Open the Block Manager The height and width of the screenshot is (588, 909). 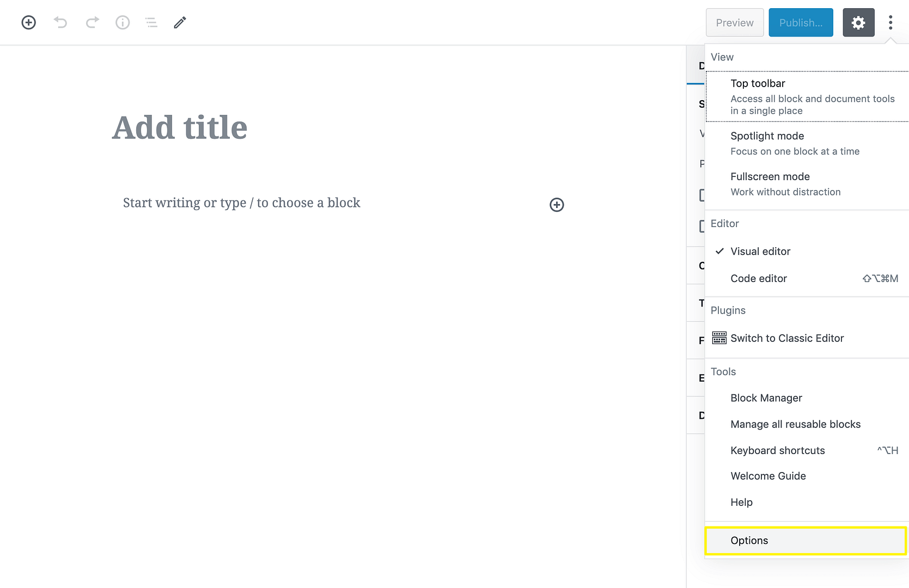766,397
